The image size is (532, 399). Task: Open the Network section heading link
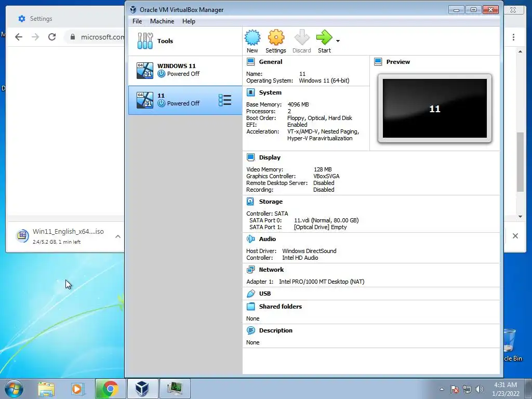click(x=271, y=270)
